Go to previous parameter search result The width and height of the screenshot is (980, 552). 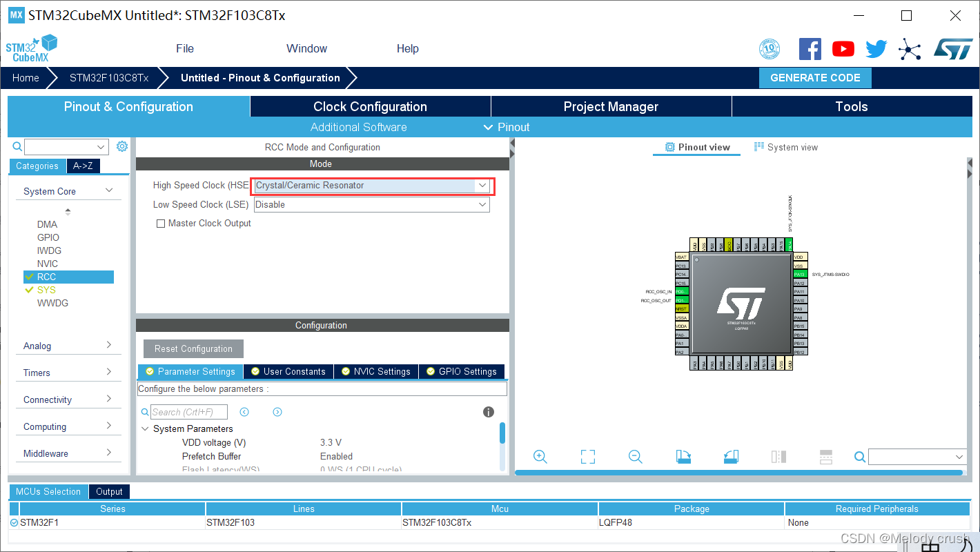coord(244,412)
